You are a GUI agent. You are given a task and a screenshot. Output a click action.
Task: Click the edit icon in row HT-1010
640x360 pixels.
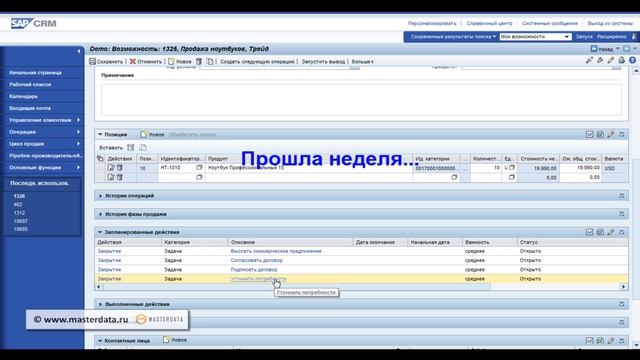[x=111, y=168]
